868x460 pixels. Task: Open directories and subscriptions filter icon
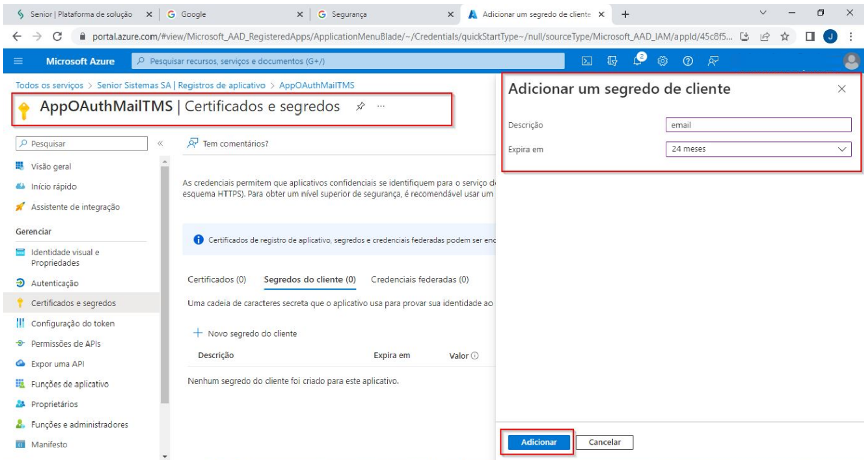(612, 61)
